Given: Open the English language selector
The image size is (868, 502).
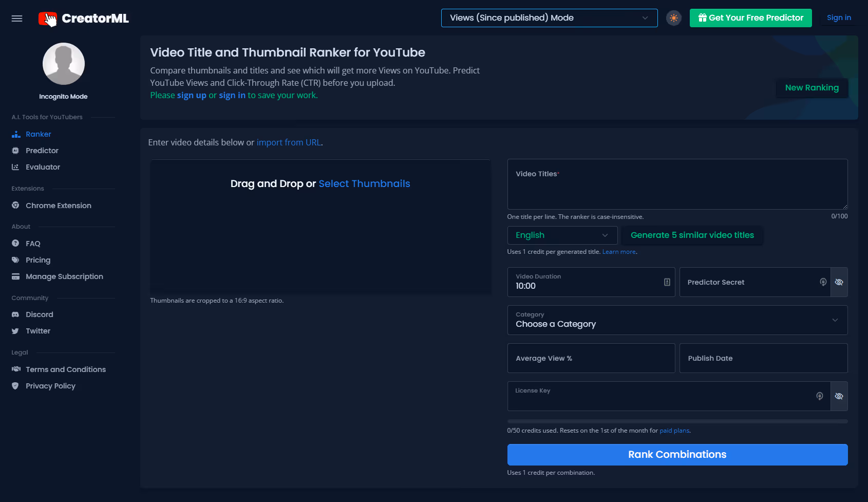Looking at the screenshot, I should click(562, 235).
